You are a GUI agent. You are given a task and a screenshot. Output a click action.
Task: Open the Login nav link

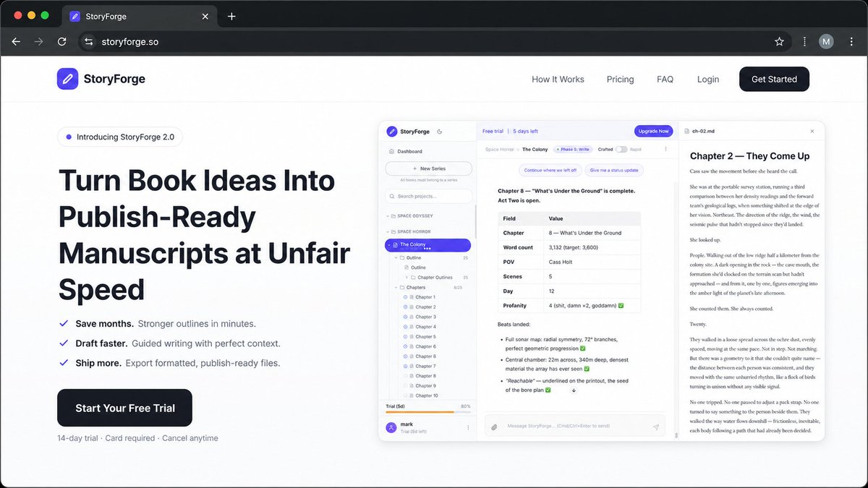708,80
